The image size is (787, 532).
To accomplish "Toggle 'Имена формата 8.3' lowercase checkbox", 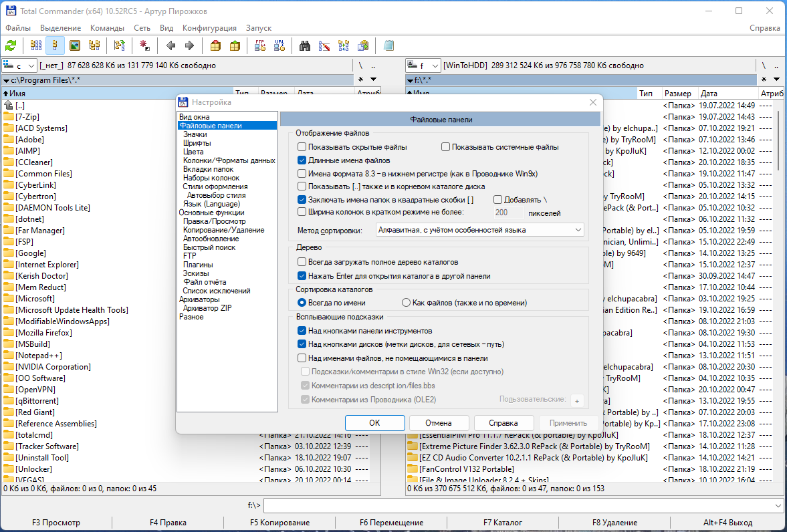I will 302,174.
